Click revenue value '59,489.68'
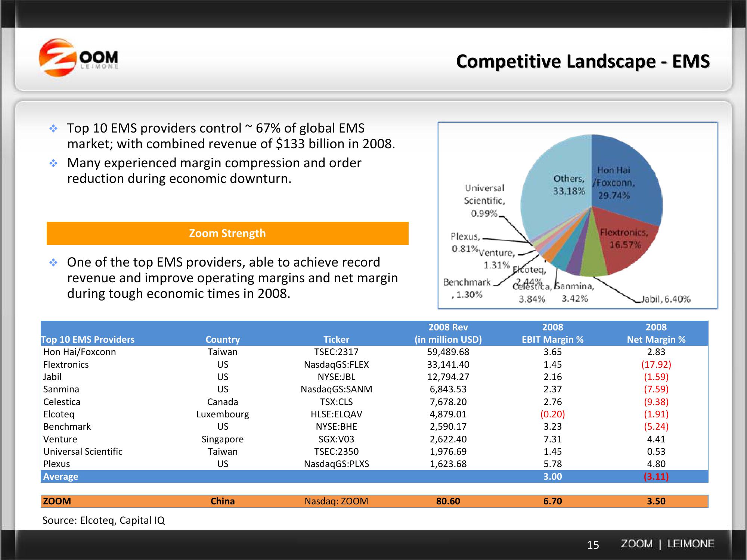 tap(448, 352)
